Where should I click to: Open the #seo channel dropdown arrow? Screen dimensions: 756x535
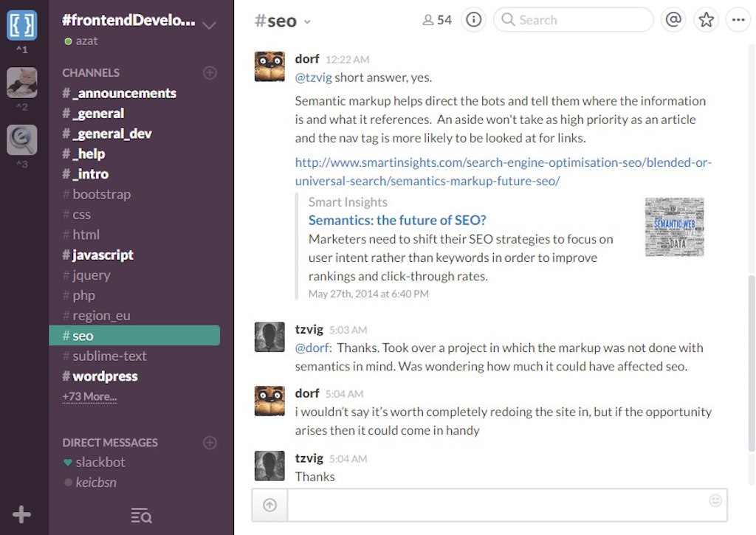pyautogui.click(x=307, y=22)
